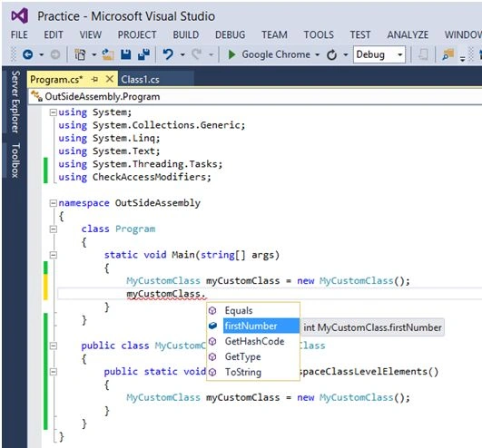Click the Save All icon
482x448 pixels.
[143, 54]
